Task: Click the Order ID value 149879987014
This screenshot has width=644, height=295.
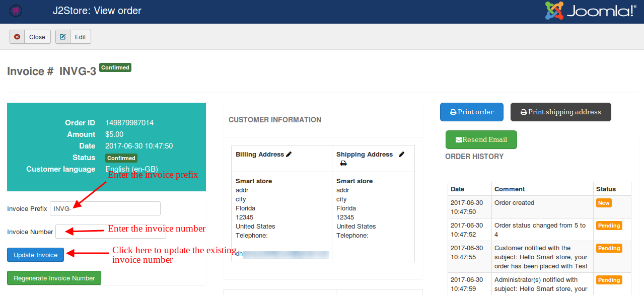Action: (129, 123)
